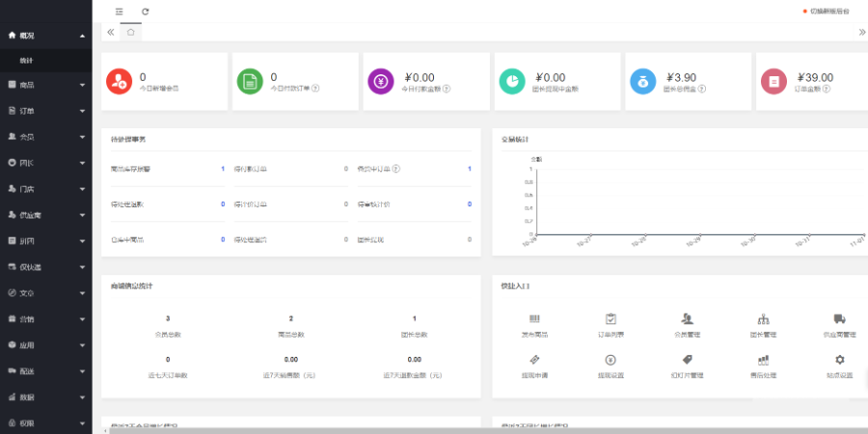Click the double-left tab navigation arrow
The image size is (868, 434).
point(111,32)
